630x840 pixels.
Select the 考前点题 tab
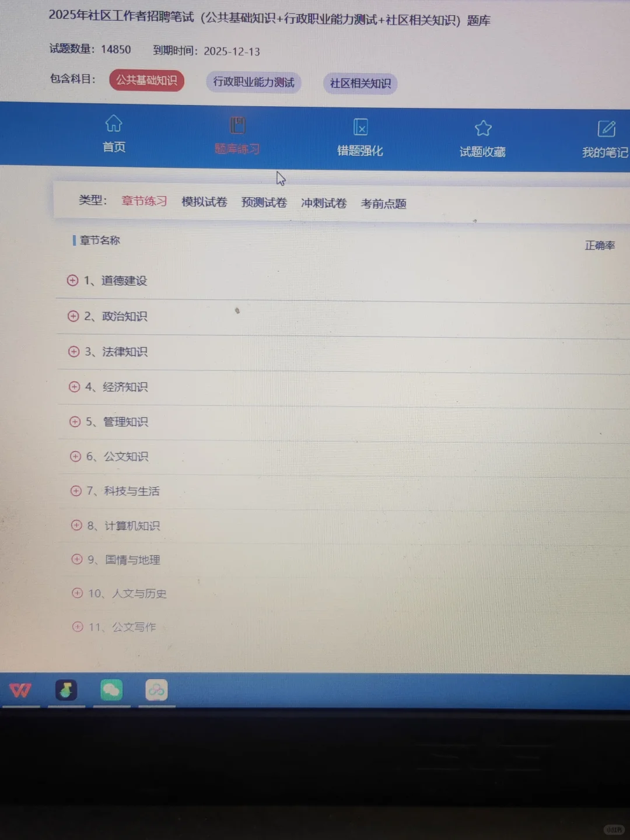[x=383, y=204]
